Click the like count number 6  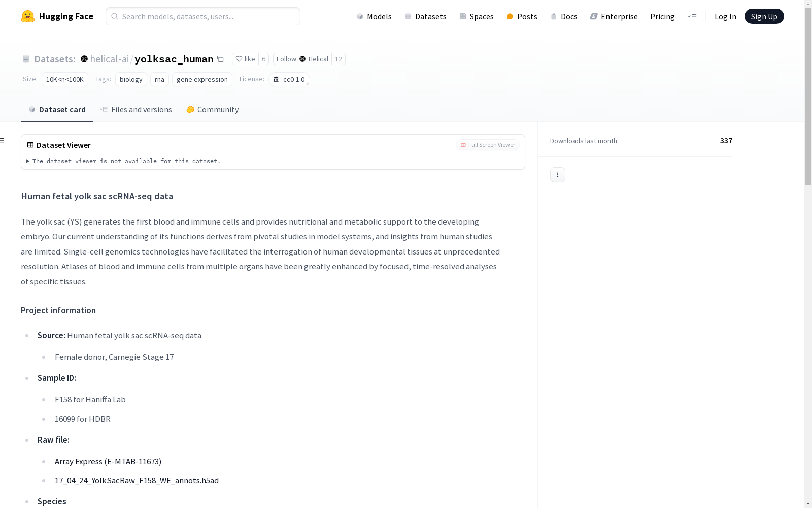coord(263,59)
